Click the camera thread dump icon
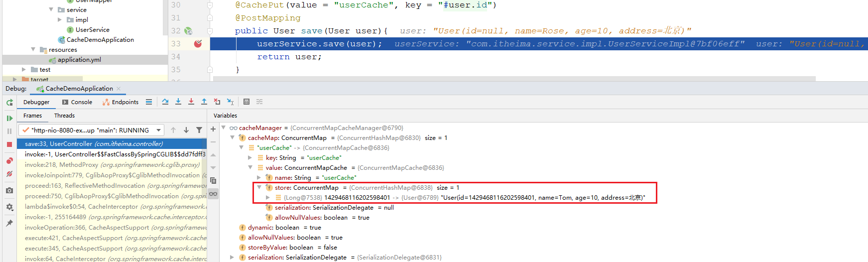The height and width of the screenshot is (262, 868). coord(9,190)
